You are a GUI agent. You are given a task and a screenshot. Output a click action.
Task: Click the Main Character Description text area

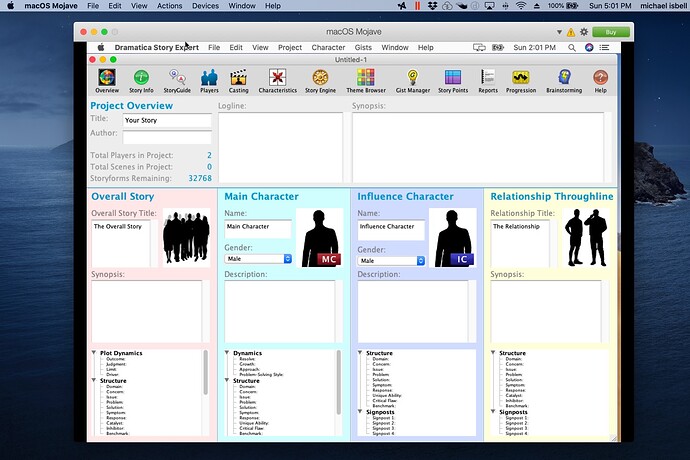pyautogui.click(x=279, y=311)
